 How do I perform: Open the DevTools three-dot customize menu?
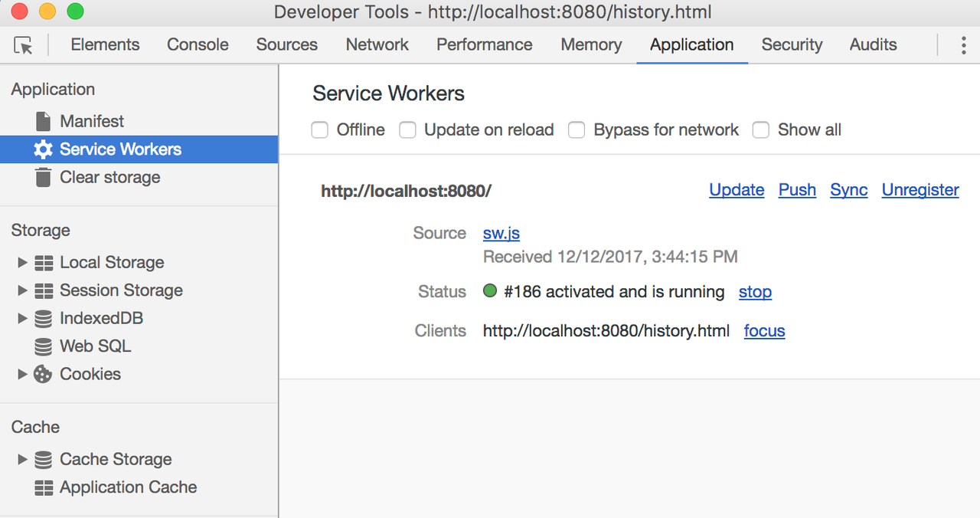pyautogui.click(x=963, y=45)
